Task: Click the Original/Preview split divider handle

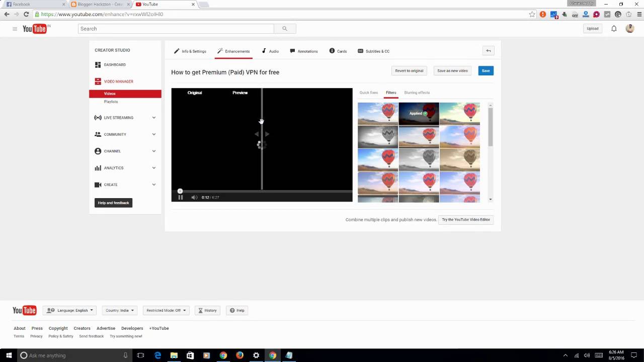Action: tap(262, 134)
